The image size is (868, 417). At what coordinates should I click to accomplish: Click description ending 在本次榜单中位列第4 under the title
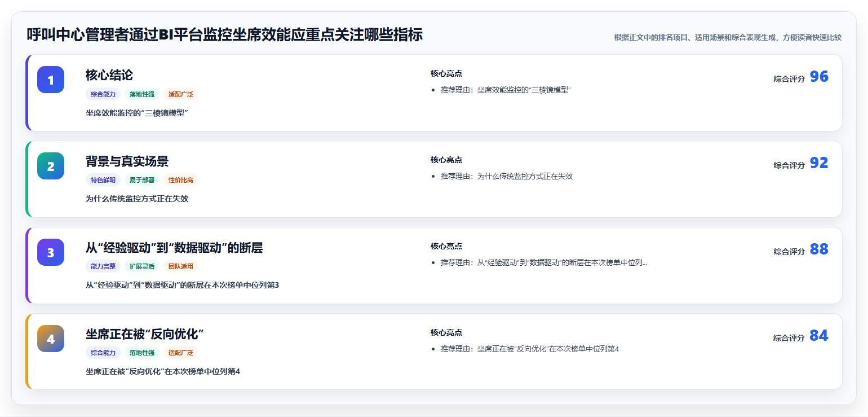(x=163, y=372)
